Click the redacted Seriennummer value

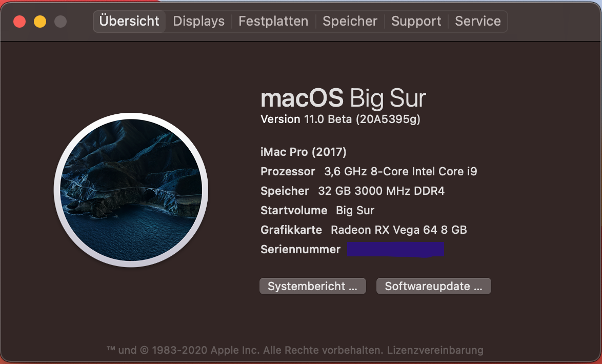point(395,250)
